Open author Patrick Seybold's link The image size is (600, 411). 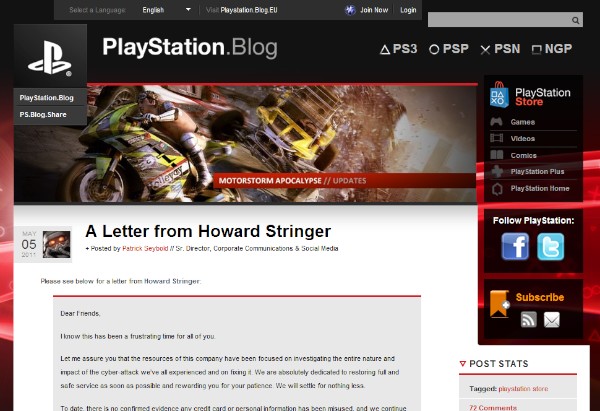tap(145, 248)
